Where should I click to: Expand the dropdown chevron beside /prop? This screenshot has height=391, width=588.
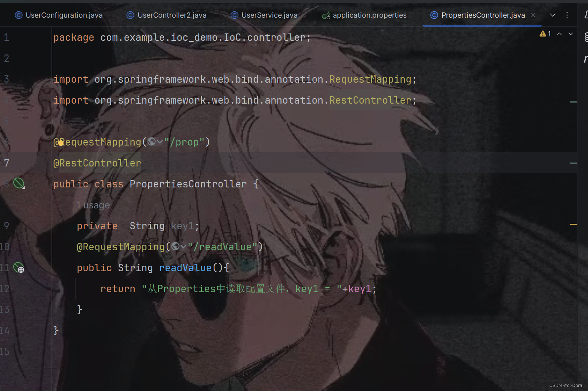click(160, 142)
